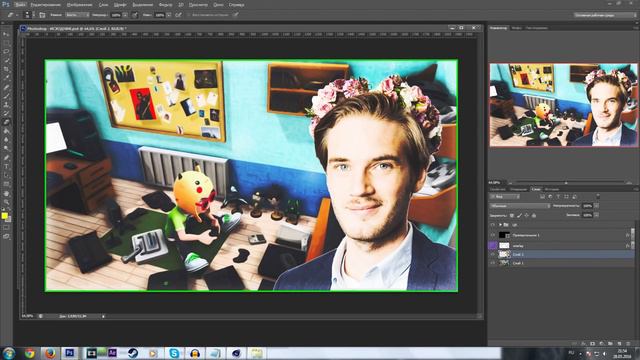This screenshot has height=360, width=640.
Task: Enable airbrush mode in options bar
Action: (178, 15)
